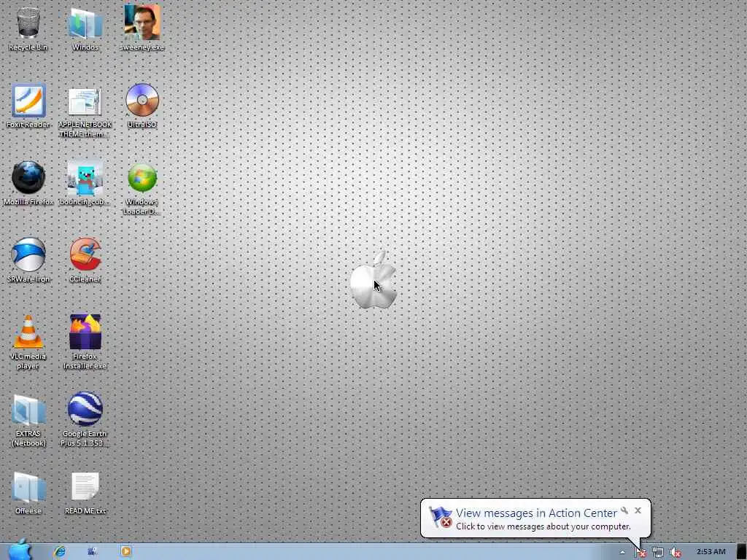This screenshot has width=747, height=560.
Task: Select the Mozilla Firefox desktop shortcut
Action: (x=28, y=183)
